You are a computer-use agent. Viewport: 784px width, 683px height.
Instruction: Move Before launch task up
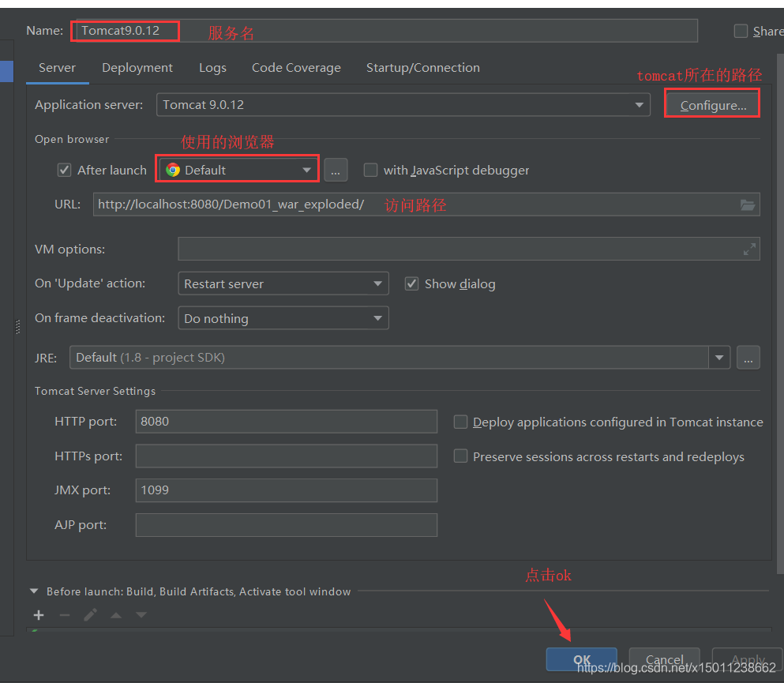click(x=116, y=615)
